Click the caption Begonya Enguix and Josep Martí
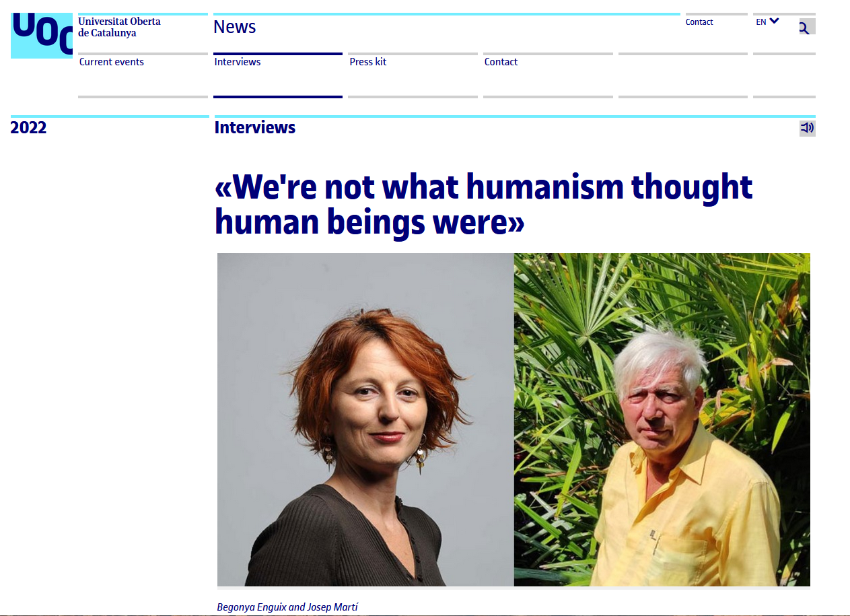Screen dimensions: 850x616 tap(287, 607)
